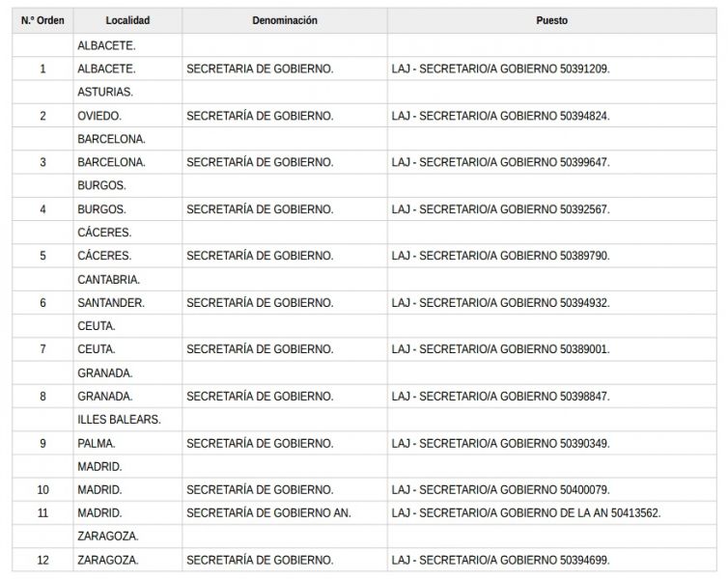Click the ILLES BALEARS province row
The image size is (728, 579).
(119, 420)
